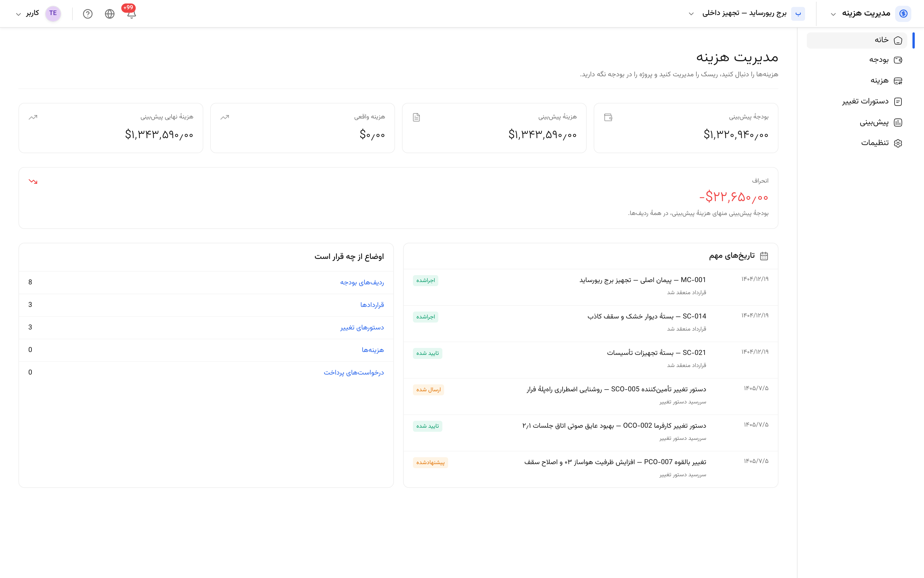The width and height of the screenshot is (924, 578).
Task: Click the پیشنهادشده status badge
Action: (430, 463)
